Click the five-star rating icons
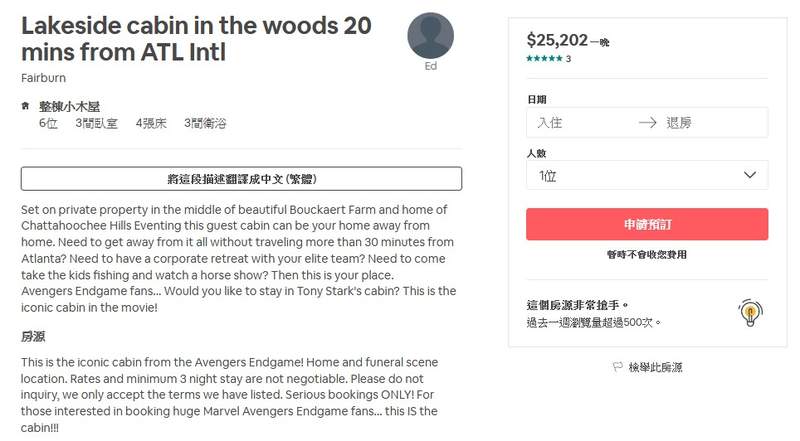Image resolution: width=800 pixels, height=441 pixels. 545,59
